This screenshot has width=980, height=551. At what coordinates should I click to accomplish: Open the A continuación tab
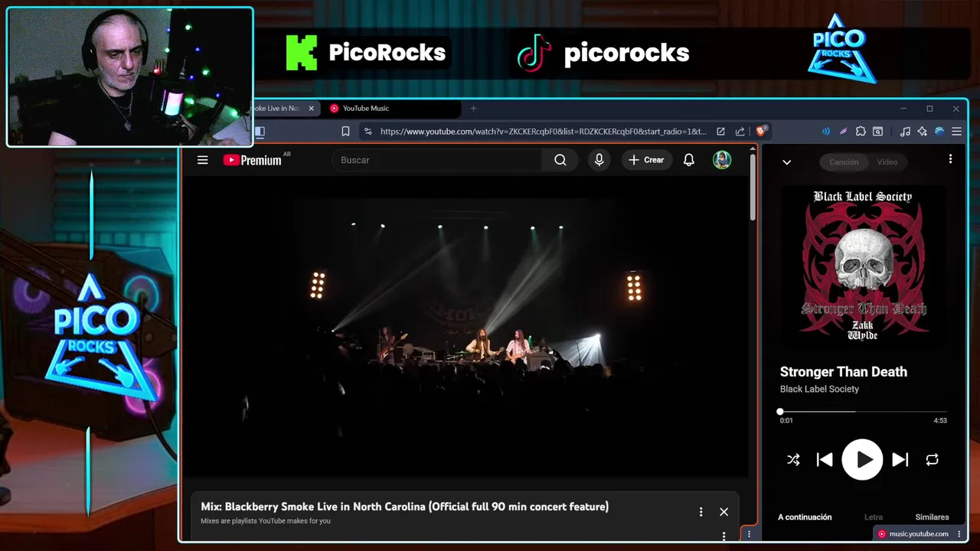[x=805, y=517]
